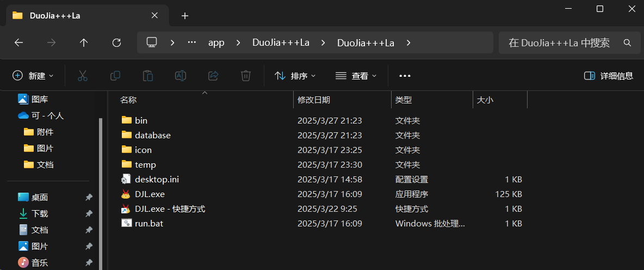The height and width of the screenshot is (270, 644).
Task: Select file name DJL.exe - 快捷方式
Action: [x=170, y=209]
